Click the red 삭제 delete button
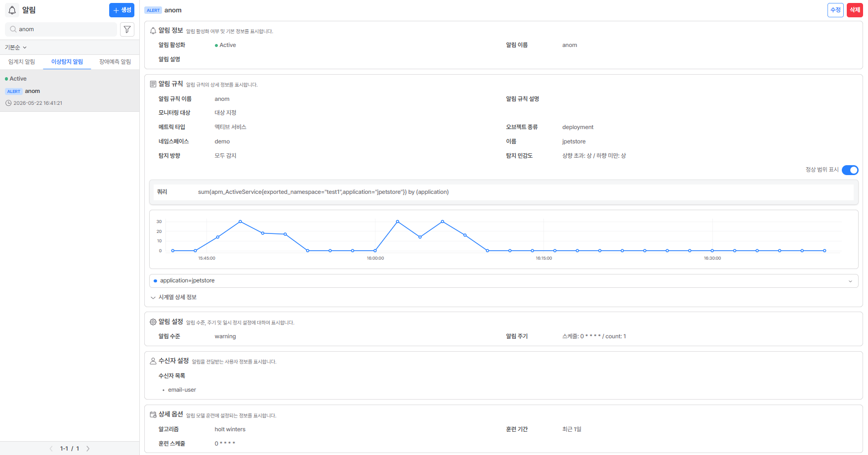 pos(855,10)
